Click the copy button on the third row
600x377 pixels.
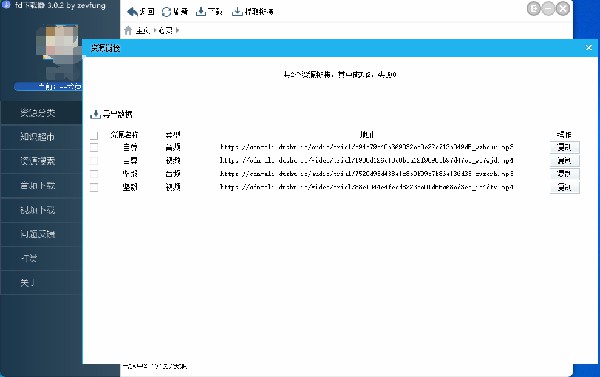[564, 174]
